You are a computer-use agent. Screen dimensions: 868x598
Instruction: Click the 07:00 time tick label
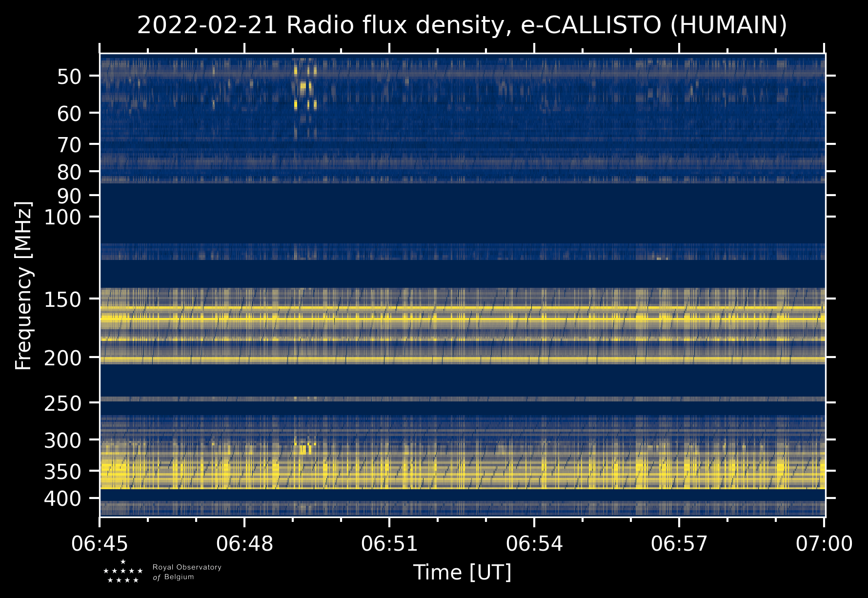[824, 543]
